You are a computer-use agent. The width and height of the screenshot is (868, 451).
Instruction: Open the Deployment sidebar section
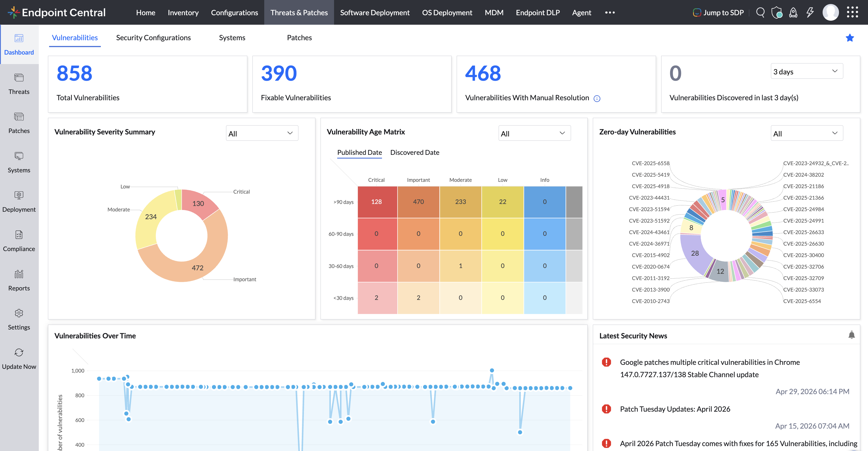pos(19,202)
